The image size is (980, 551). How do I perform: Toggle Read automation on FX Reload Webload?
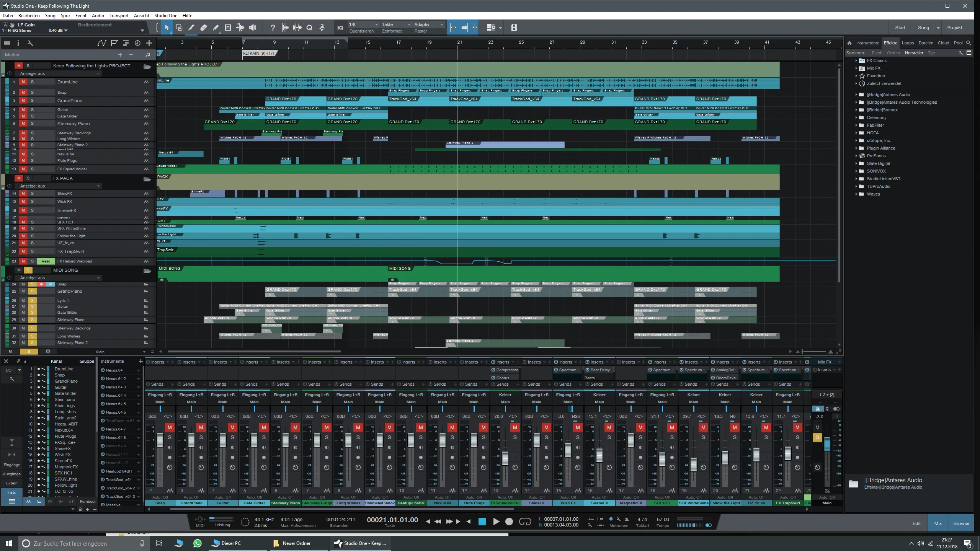pos(46,261)
